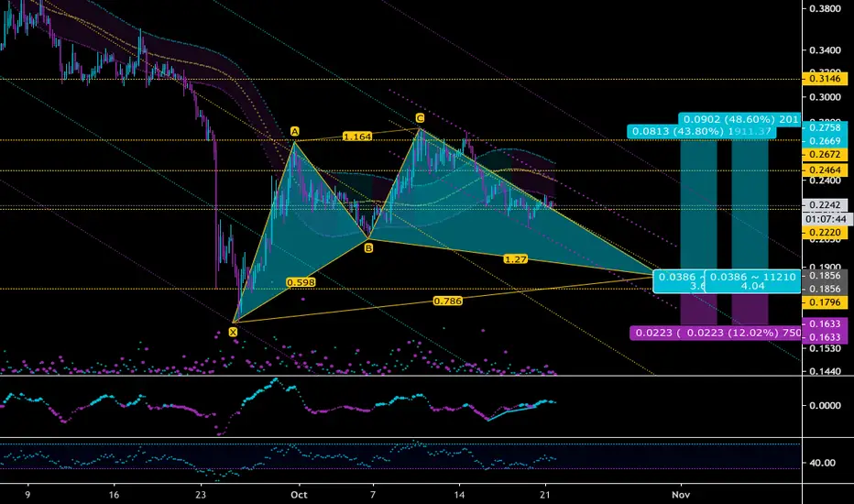The width and height of the screenshot is (854, 504).
Task: Click the 0.1530 price scale label
Action: (x=825, y=348)
